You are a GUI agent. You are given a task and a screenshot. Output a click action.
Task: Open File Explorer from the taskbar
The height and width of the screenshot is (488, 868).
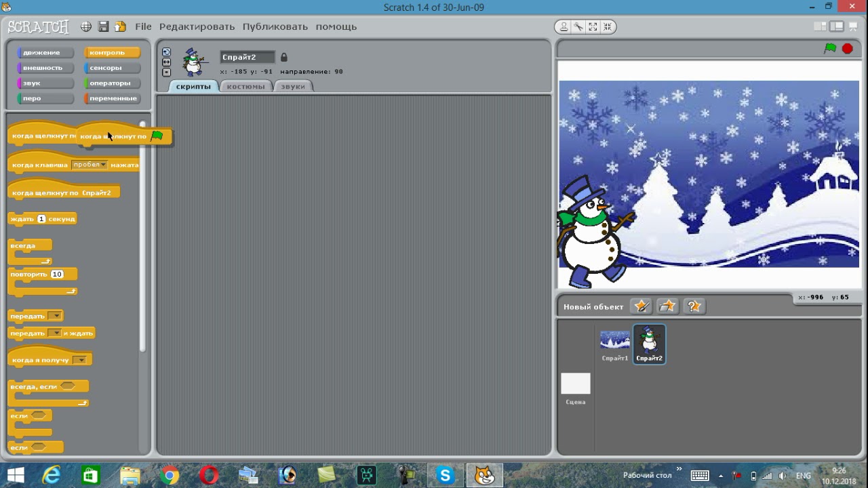point(130,475)
